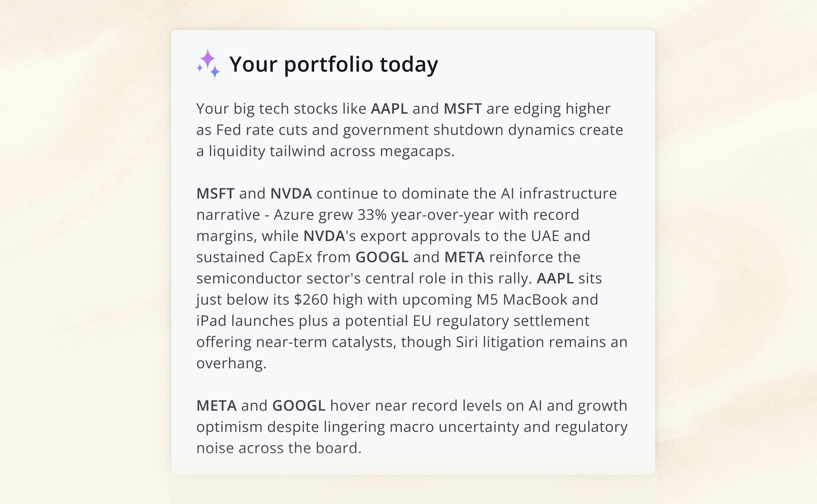Click GOOGL after "sustained CapEx from"
Image resolution: width=817 pixels, height=504 pixels.
coord(382,257)
